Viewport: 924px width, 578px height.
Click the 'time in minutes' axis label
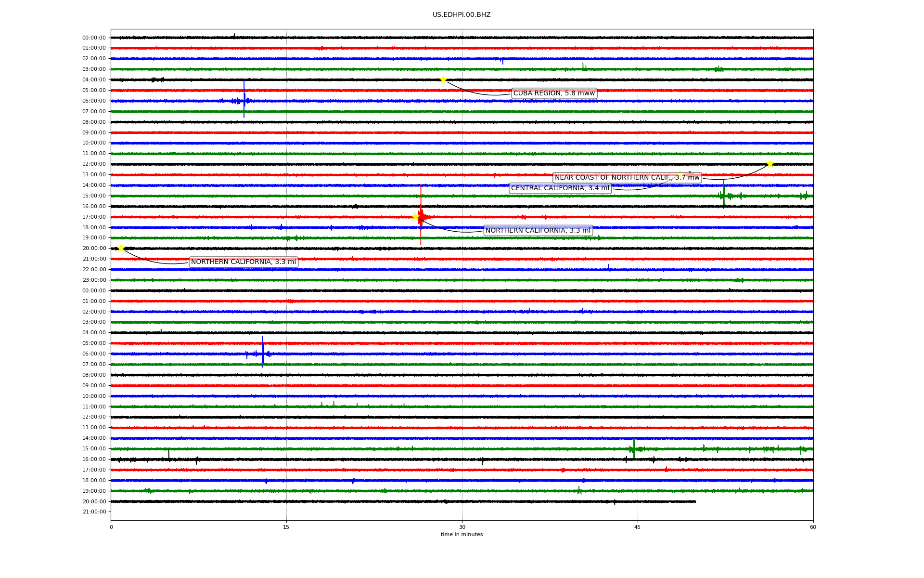point(461,535)
